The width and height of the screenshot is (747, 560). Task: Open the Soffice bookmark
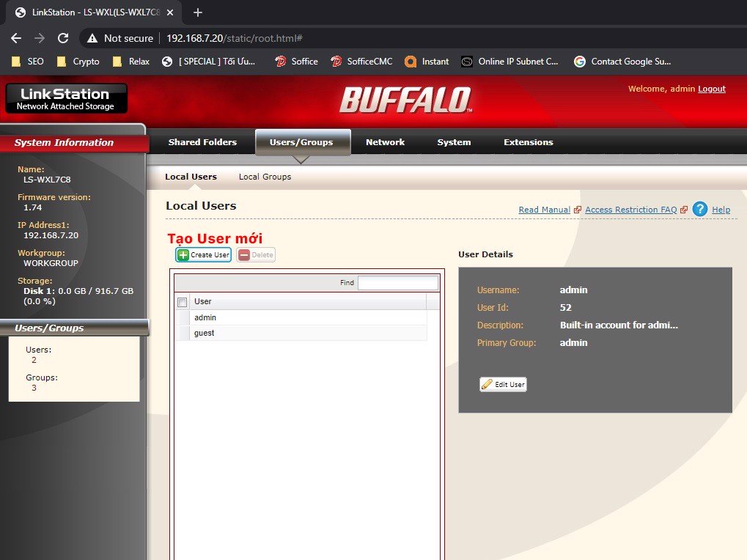(x=296, y=62)
